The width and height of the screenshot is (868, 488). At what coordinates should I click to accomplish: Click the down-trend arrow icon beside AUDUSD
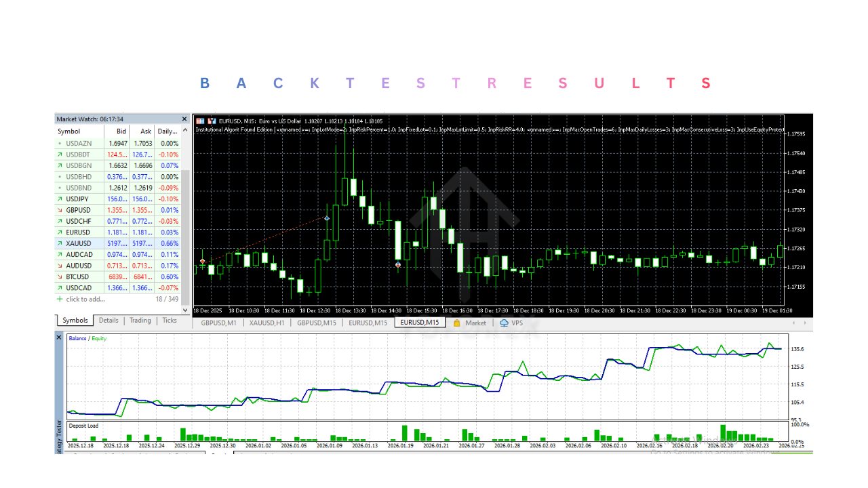pos(58,266)
